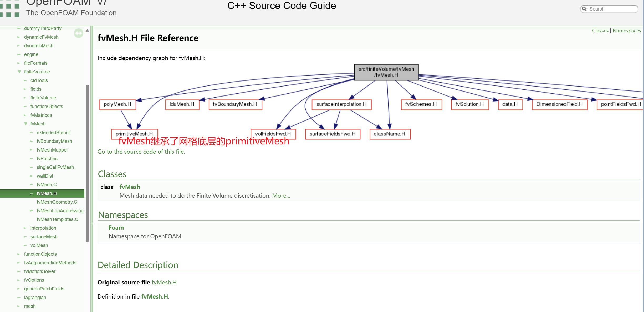644x312 pixels.
Task: Open fvAgglomerationMethods tree item
Action: (x=50, y=263)
